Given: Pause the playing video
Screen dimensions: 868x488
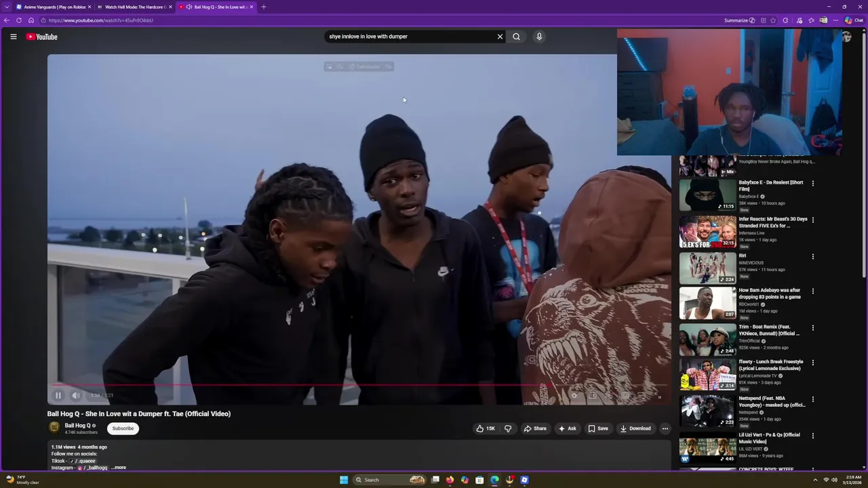Looking at the screenshot, I should tap(58, 395).
